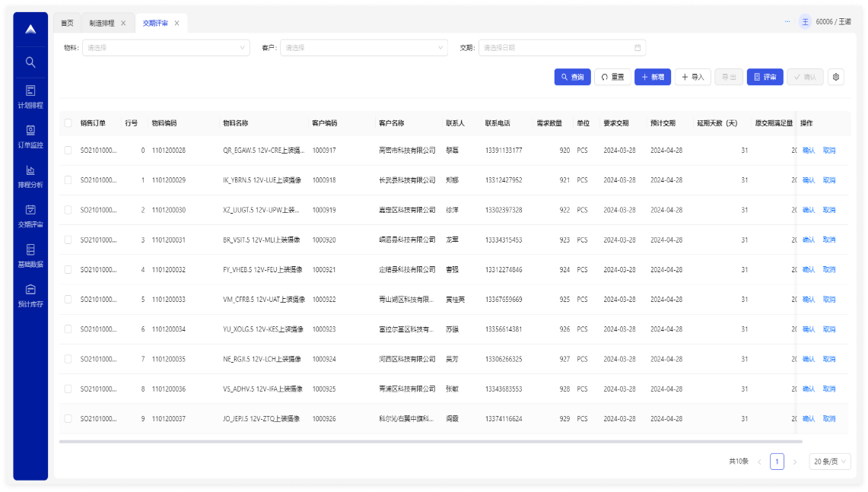Click the app logo at sidebar top
The height and width of the screenshot is (492, 868).
[30, 30]
